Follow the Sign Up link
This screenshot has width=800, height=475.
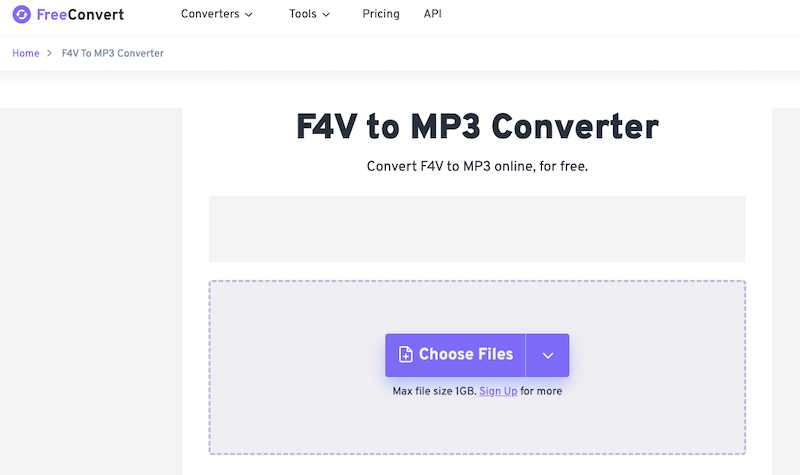tap(498, 391)
